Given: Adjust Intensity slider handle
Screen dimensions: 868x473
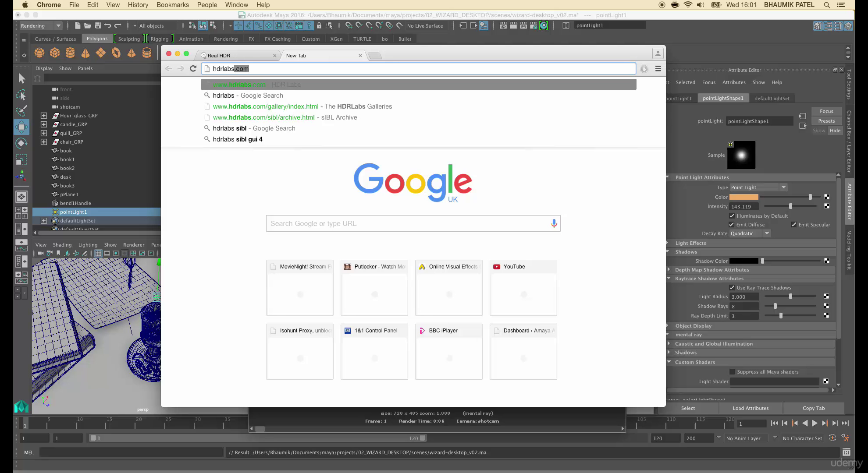Looking at the screenshot, I should tap(790, 206).
